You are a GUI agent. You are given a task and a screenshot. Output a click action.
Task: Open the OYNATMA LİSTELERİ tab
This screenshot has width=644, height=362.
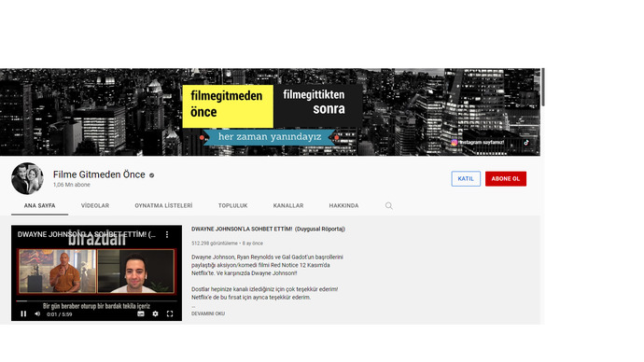pos(163,205)
